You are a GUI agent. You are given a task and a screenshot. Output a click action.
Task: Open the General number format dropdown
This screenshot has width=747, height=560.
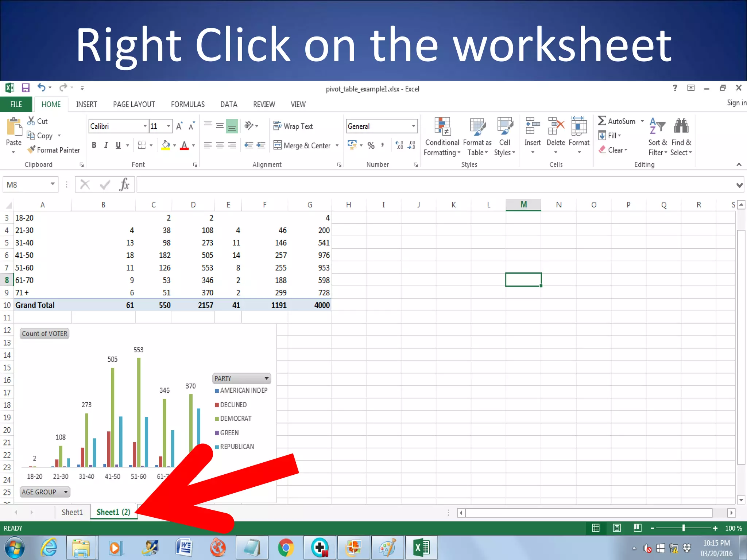(413, 126)
